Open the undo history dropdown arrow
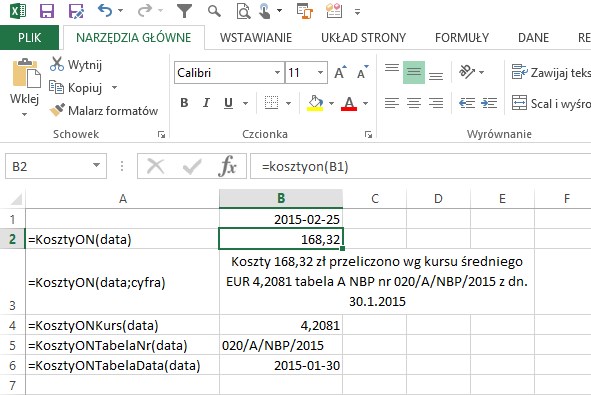Image resolution: width=591 pixels, height=395 pixels. coord(121,11)
